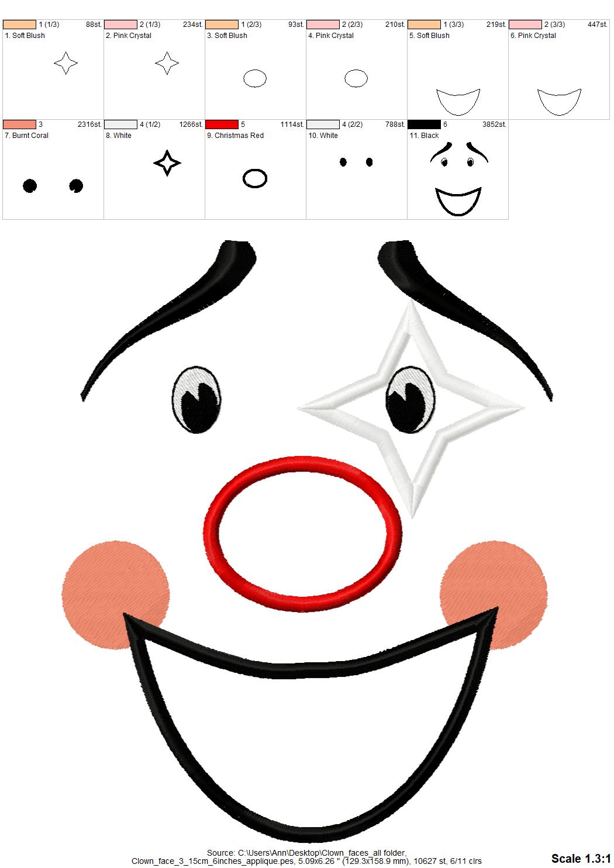Select the step 7 cheek dots thumbnail
This screenshot has height=868, width=614.
53,186
